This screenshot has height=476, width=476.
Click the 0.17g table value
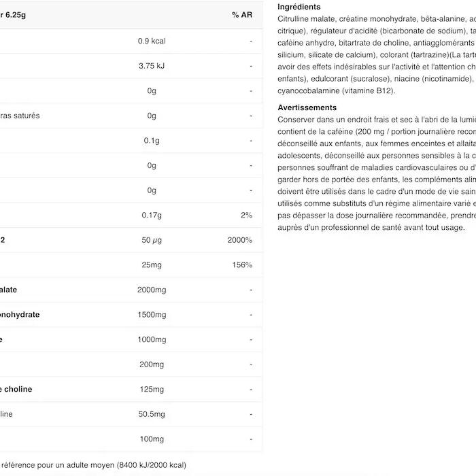(x=152, y=215)
